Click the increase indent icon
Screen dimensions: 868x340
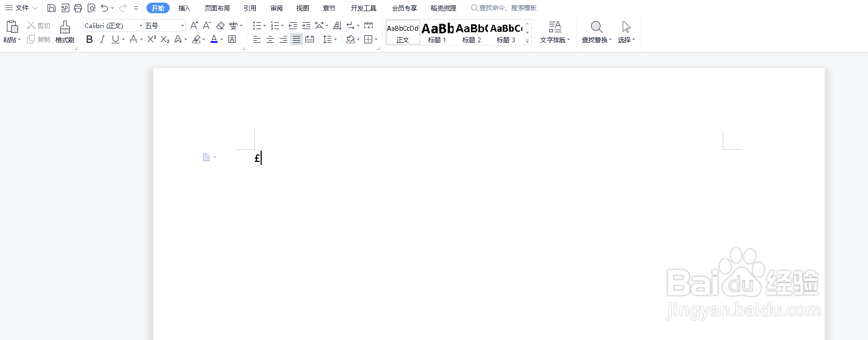(x=306, y=25)
